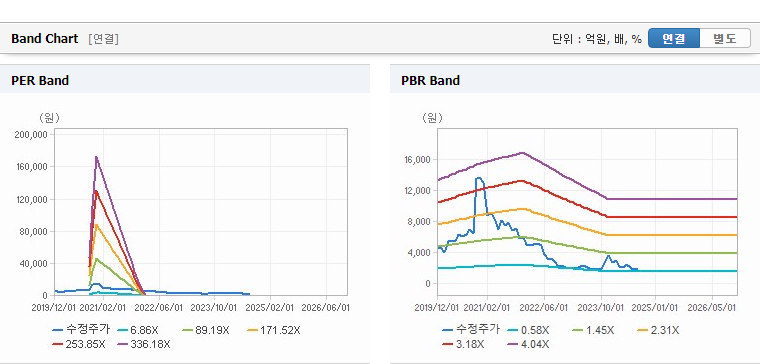760x364 pixels.
Task: Toggle 2.31X series in PBR legend
Action: 658,330
